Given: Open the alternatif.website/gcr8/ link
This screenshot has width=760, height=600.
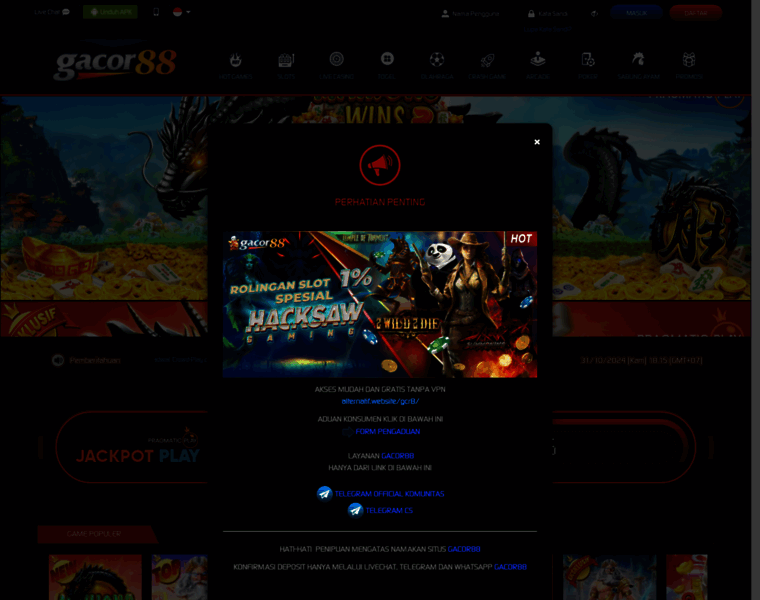Looking at the screenshot, I should [x=380, y=401].
